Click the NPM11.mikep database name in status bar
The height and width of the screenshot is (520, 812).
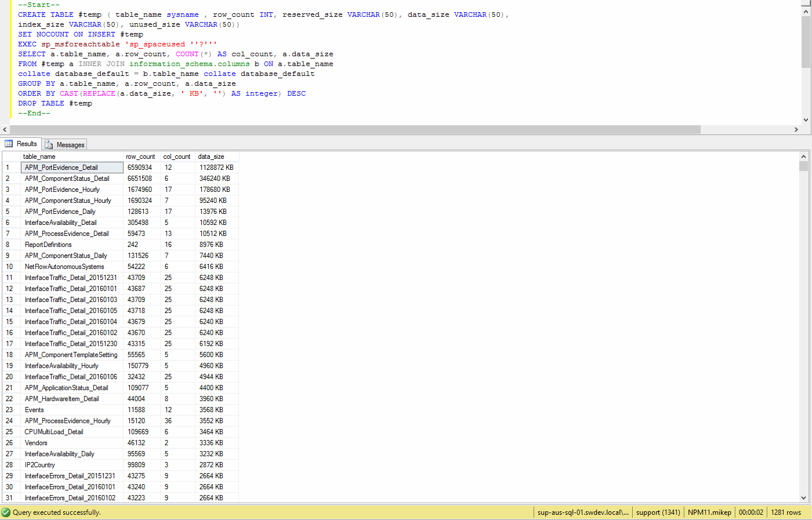[709, 512]
